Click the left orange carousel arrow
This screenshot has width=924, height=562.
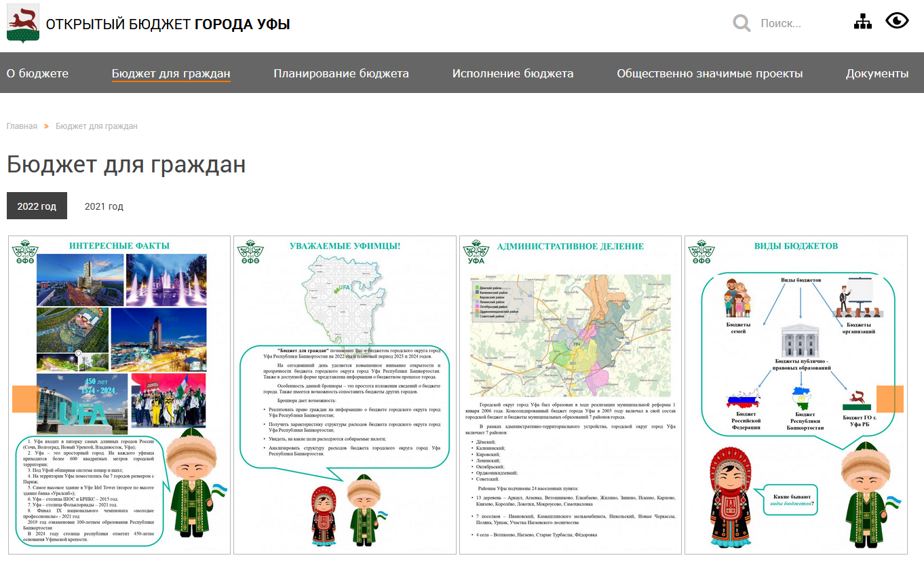pos(26,399)
